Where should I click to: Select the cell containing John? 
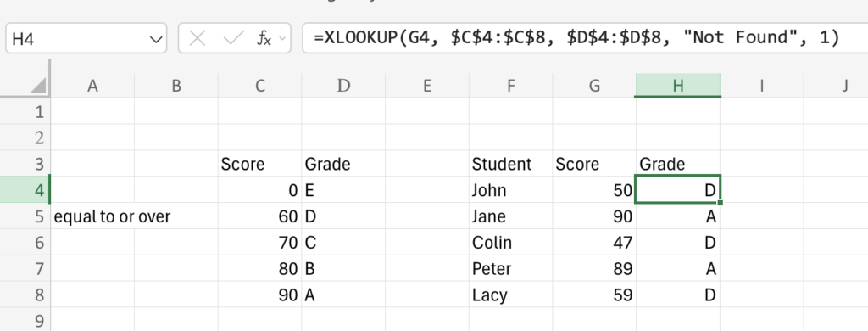click(x=510, y=190)
